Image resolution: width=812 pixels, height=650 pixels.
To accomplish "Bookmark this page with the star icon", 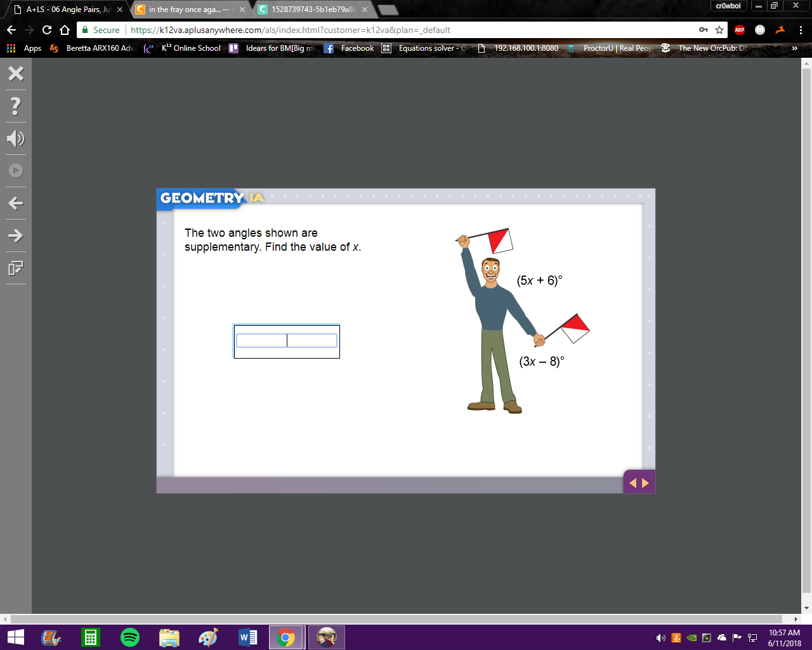I will (x=719, y=30).
